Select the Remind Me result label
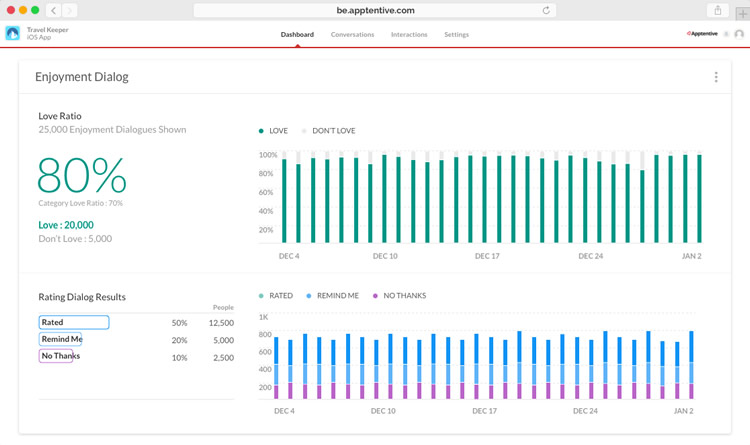This screenshot has width=750, height=445. pyautogui.click(x=60, y=339)
